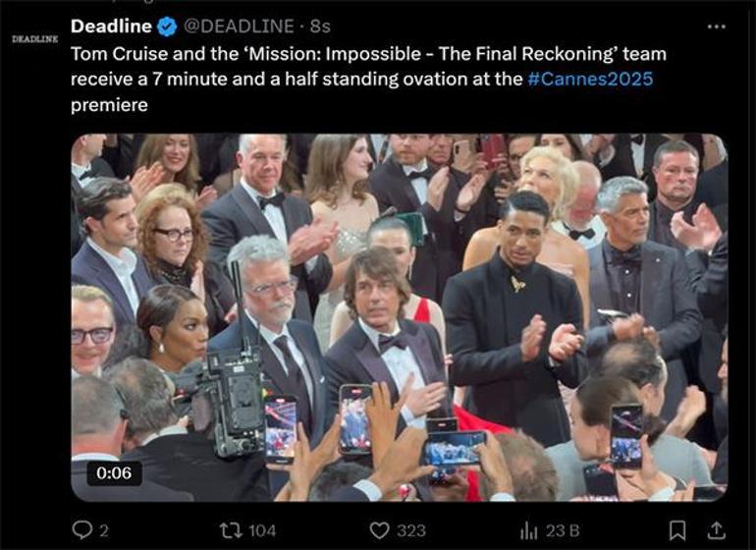Screen dimensions: 756x550
Task: Click the 8s post timestamp
Action: pos(320,27)
